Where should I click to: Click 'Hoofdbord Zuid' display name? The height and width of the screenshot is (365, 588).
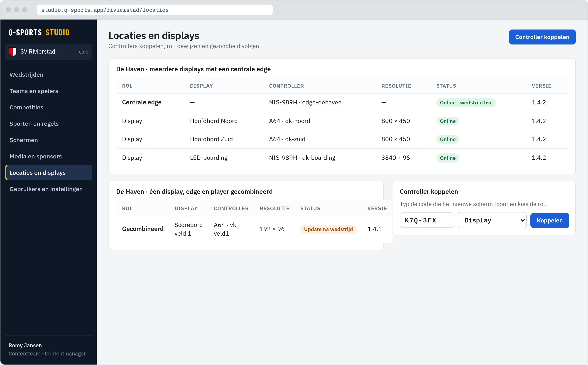point(211,139)
